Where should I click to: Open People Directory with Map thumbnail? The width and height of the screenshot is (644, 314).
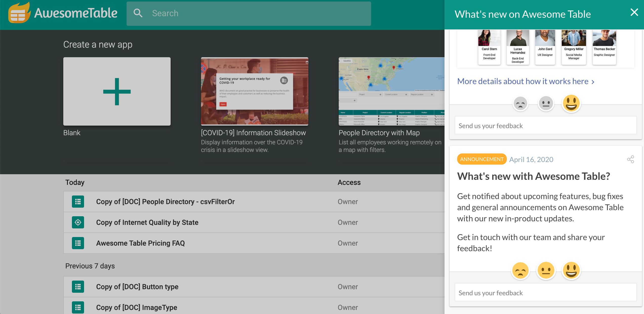[392, 91]
